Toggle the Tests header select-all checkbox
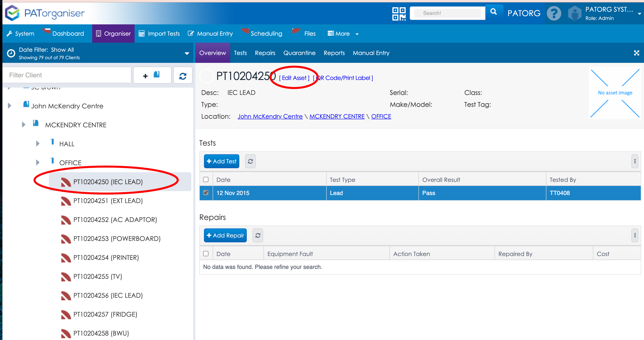 click(206, 179)
